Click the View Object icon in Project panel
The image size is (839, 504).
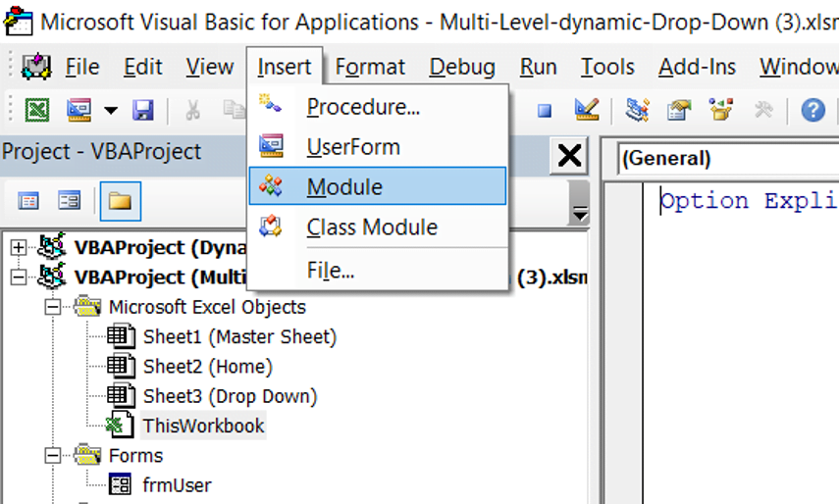click(x=69, y=201)
